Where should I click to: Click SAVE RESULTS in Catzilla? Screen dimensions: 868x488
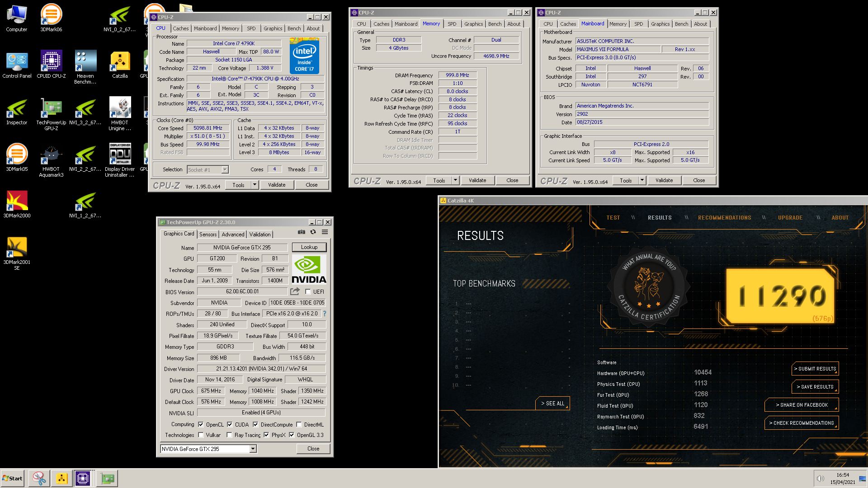click(x=815, y=387)
